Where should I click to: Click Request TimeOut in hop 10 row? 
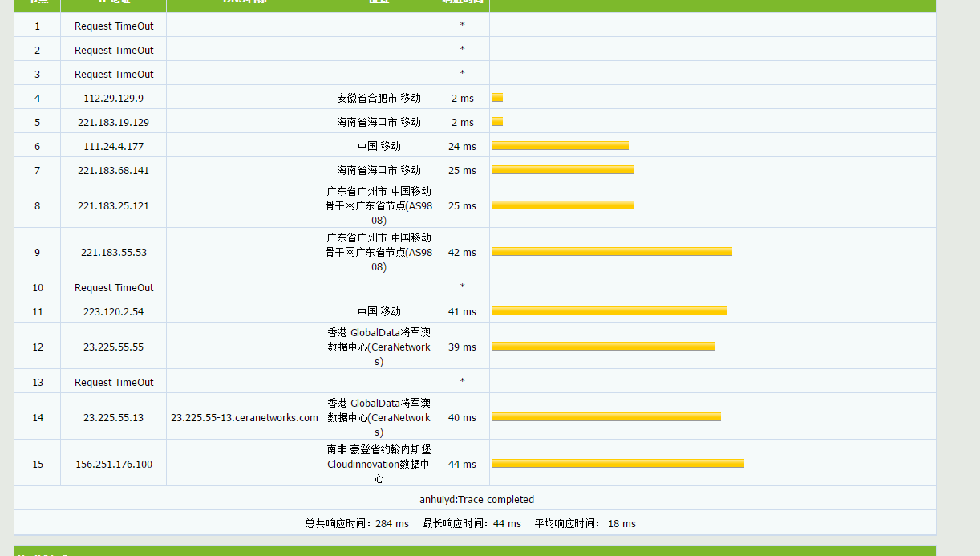click(114, 287)
